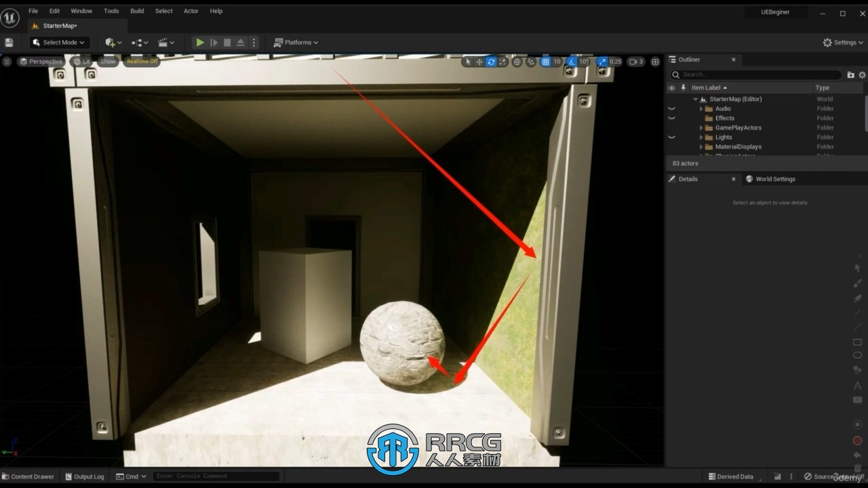Expand the Audio folder
868x488 pixels.
[701, 108]
